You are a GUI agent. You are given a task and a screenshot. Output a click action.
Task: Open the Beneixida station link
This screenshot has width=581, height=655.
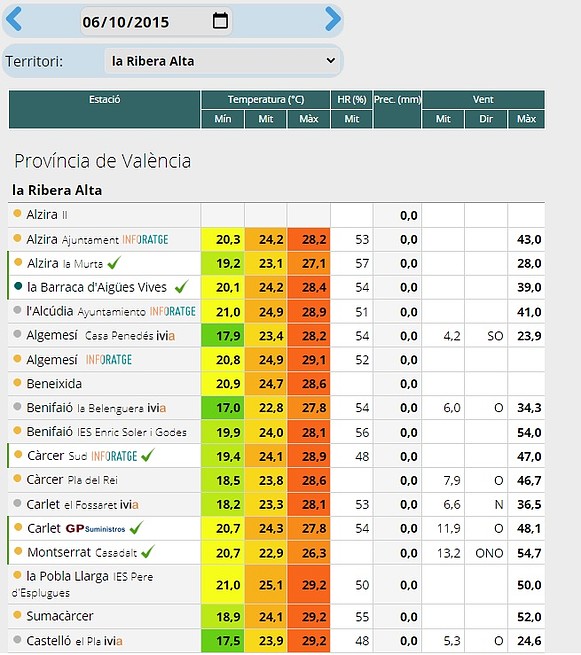coord(54,384)
